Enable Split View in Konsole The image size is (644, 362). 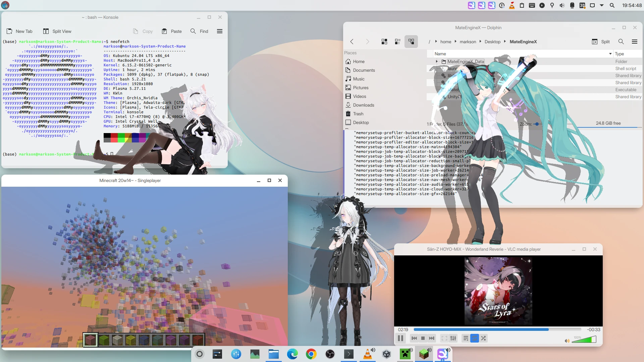pos(57,31)
